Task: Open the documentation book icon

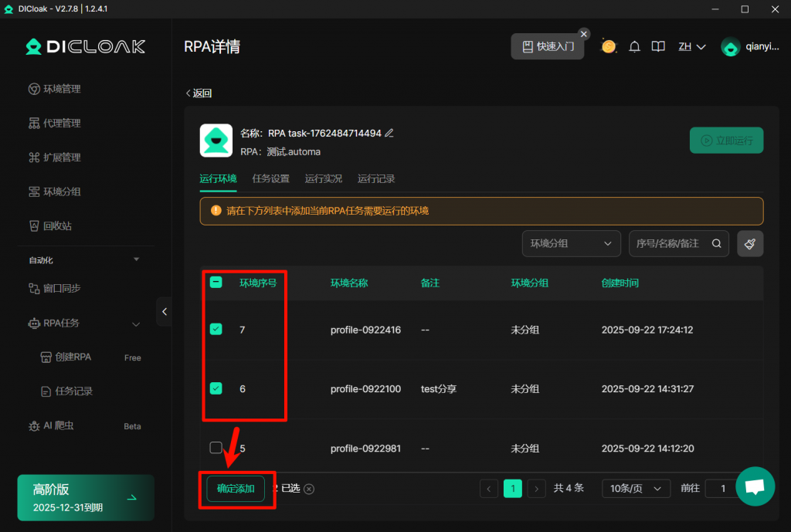Action: (658, 46)
